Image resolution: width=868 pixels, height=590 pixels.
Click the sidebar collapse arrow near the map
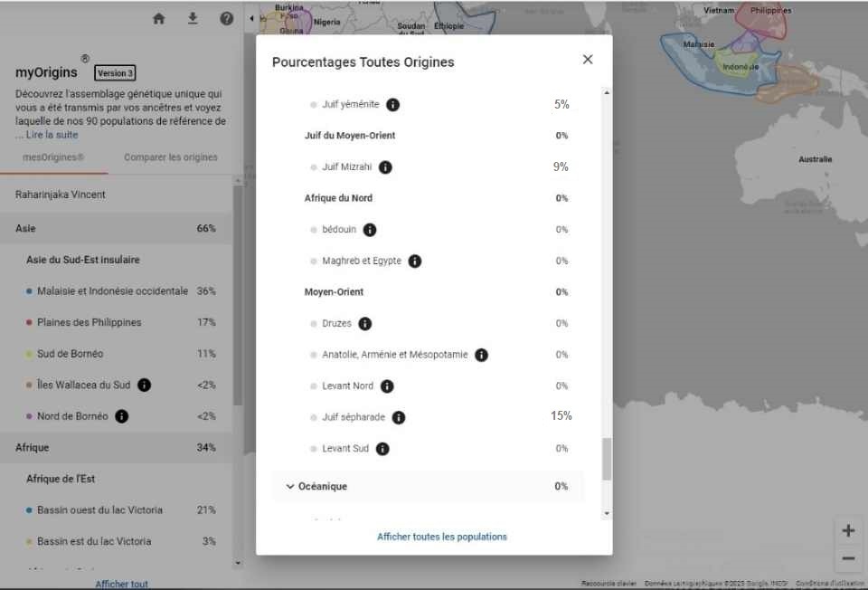[250, 17]
